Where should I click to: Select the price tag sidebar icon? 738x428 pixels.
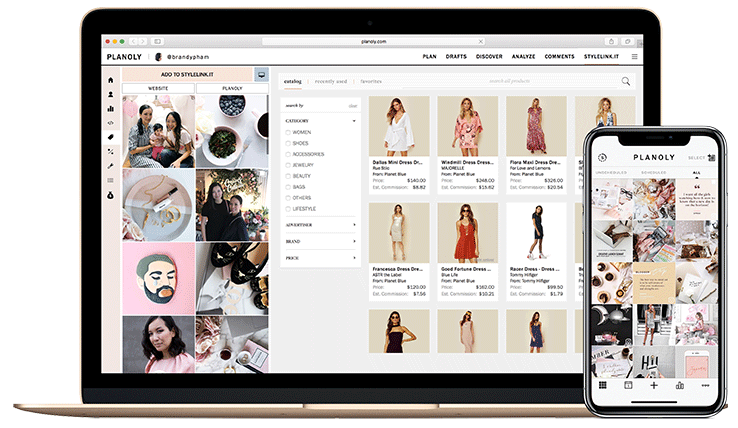point(111,137)
